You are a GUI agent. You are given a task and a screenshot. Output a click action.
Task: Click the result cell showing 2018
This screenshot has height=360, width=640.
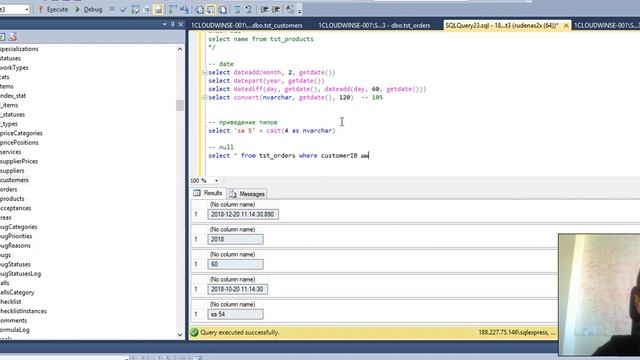236,239
